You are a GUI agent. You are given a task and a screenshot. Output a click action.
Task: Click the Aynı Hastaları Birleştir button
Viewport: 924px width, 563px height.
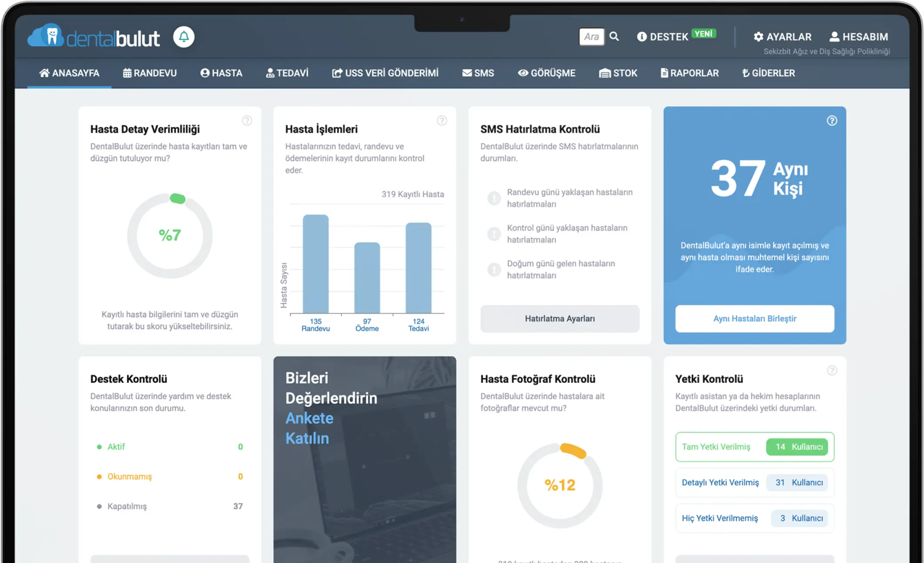pyautogui.click(x=754, y=318)
